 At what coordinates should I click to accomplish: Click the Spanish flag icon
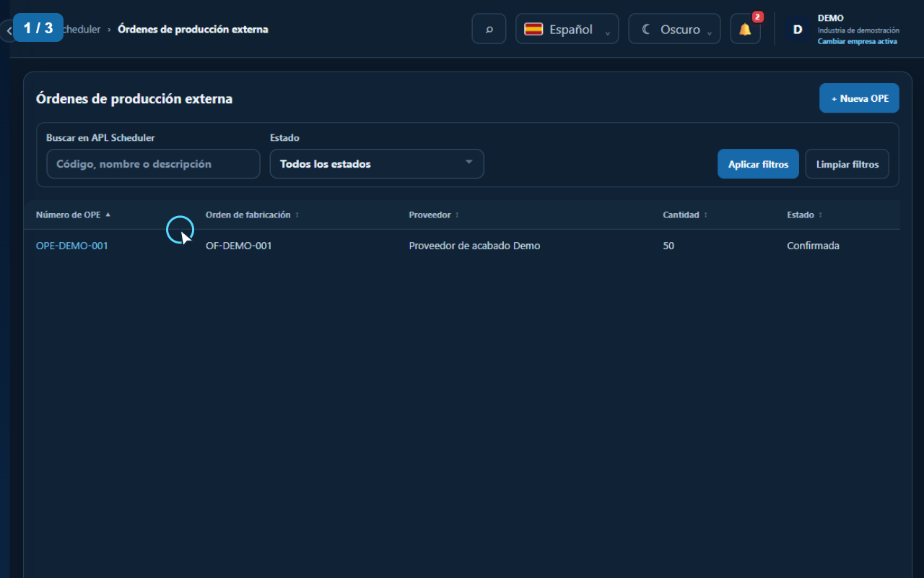[533, 30]
